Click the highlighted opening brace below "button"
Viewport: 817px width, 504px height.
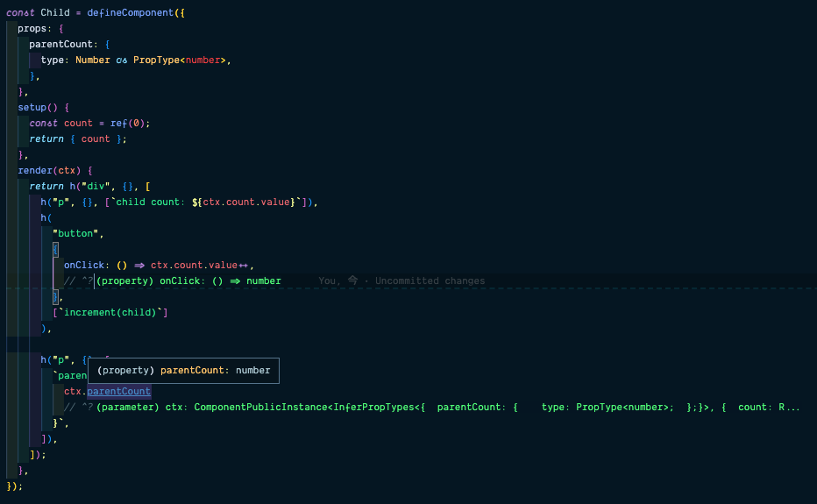pyautogui.click(x=55, y=250)
